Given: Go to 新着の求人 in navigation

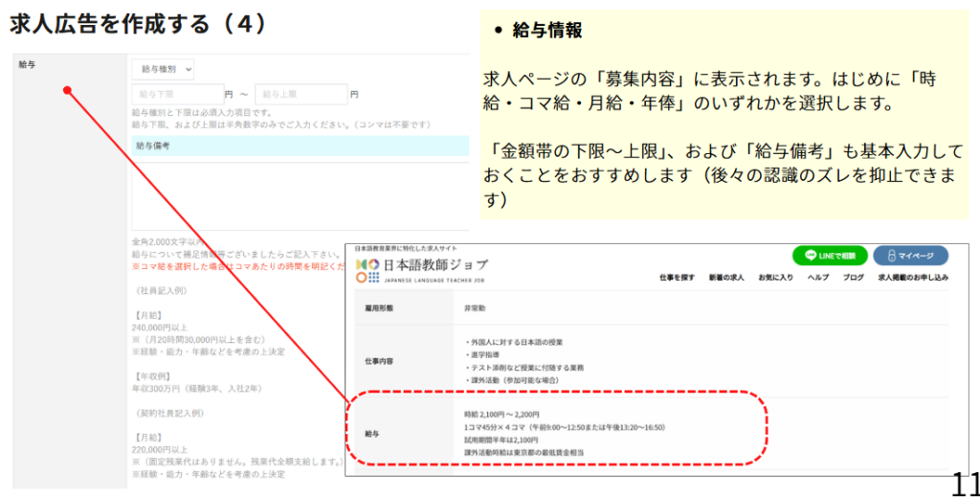Looking at the screenshot, I should tap(726, 277).
